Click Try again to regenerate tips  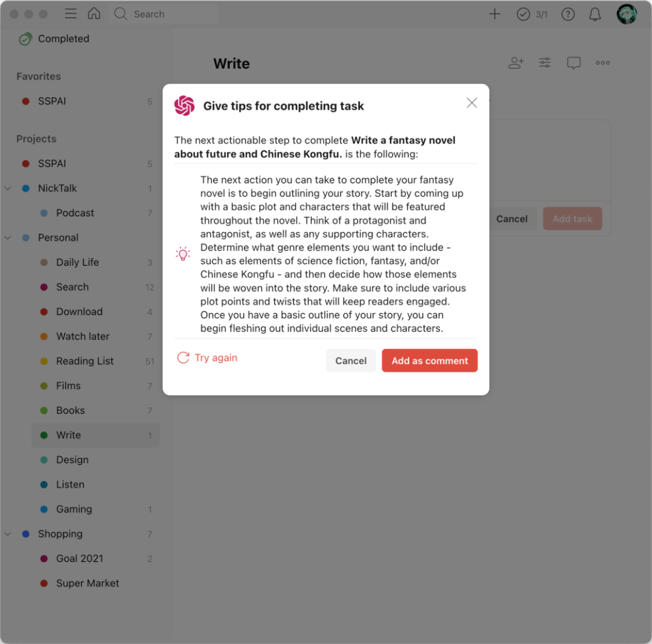click(x=207, y=357)
